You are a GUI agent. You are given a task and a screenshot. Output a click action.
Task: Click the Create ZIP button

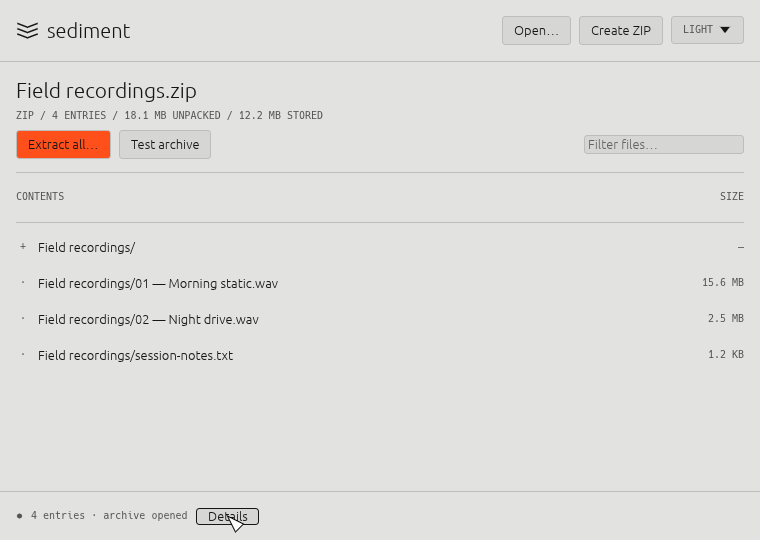point(620,31)
